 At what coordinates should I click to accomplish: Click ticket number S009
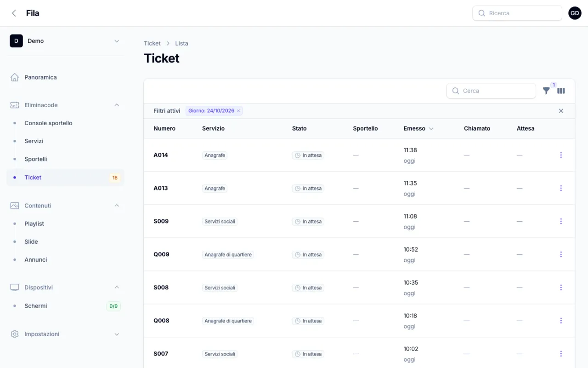click(x=161, y=221)
